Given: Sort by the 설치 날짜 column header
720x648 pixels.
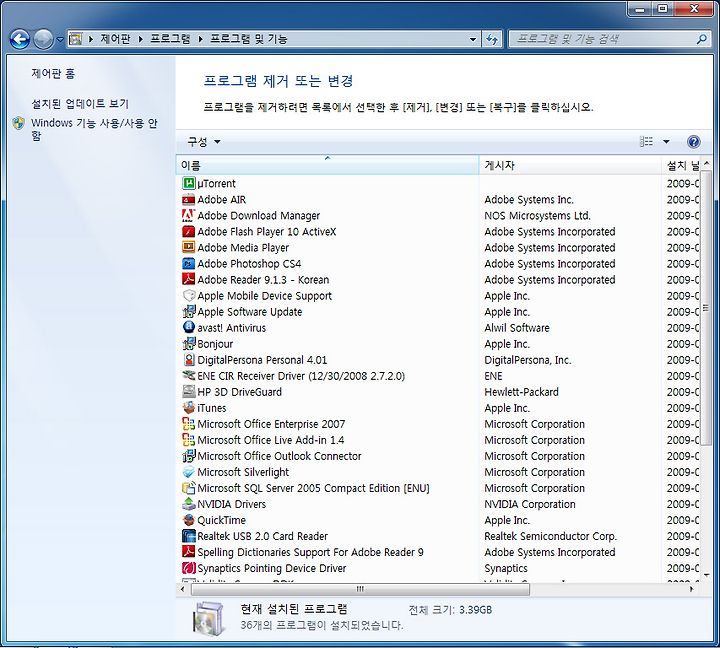Looking at the screenshot, I should (681, 165).
